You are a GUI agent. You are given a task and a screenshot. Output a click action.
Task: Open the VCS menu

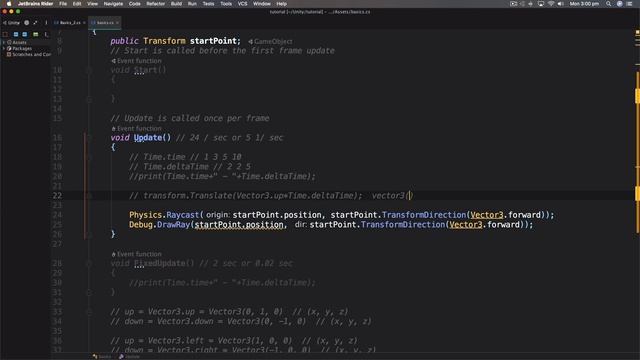click(242, 4)
